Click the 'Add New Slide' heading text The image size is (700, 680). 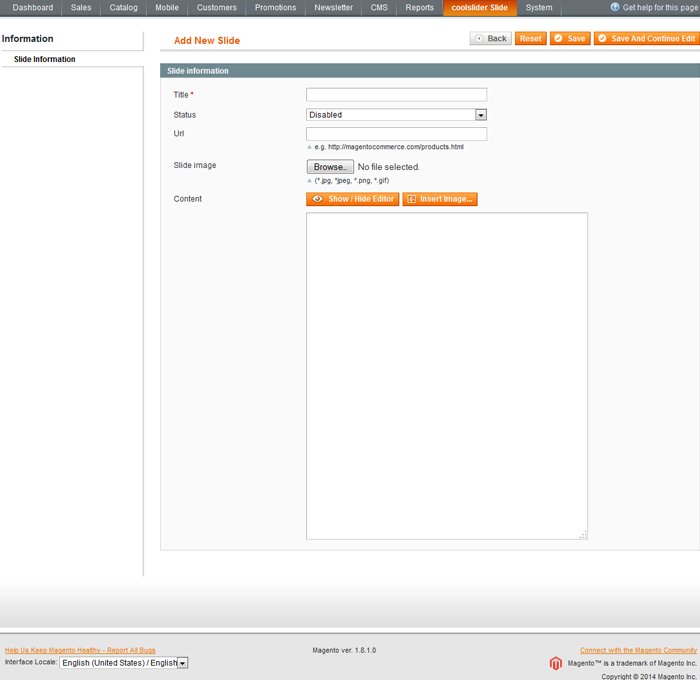tap(207, 41)
